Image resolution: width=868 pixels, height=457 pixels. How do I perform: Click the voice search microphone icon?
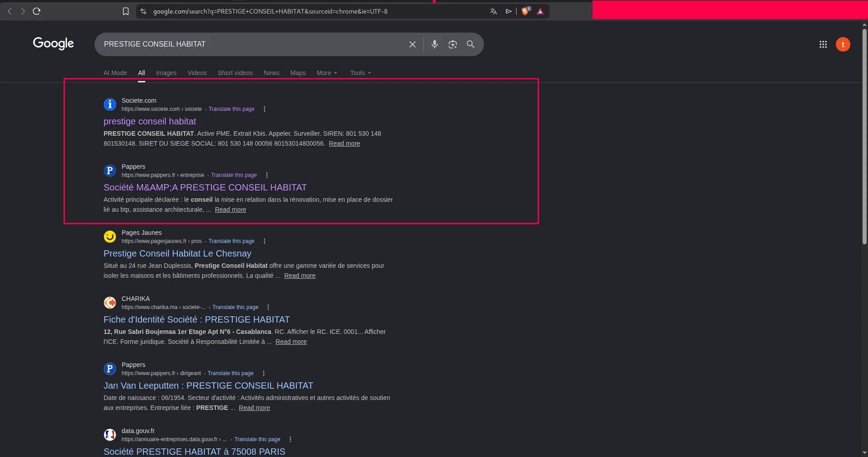coord(434,44)
